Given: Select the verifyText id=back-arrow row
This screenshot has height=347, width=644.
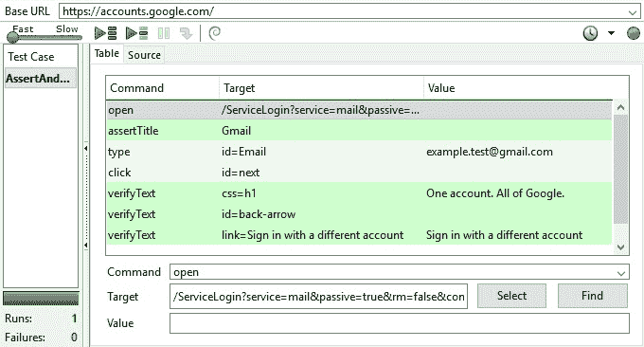Looking at the screenshot, I should 359,214.
